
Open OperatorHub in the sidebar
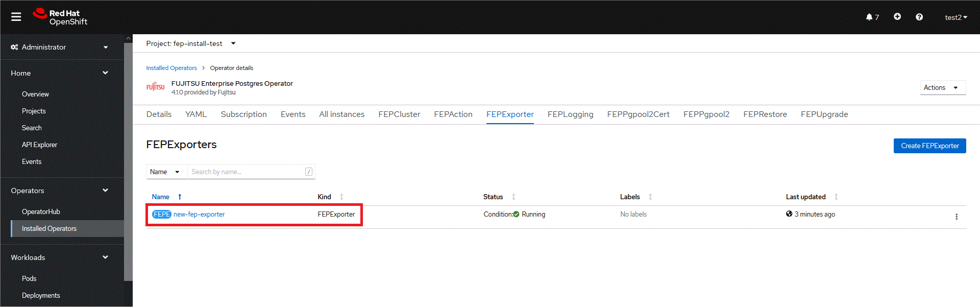tap(41, 211)
